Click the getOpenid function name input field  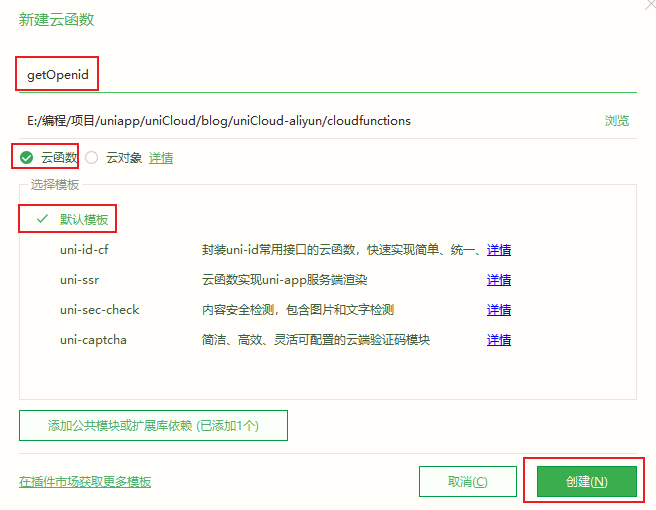click(328, 75)
